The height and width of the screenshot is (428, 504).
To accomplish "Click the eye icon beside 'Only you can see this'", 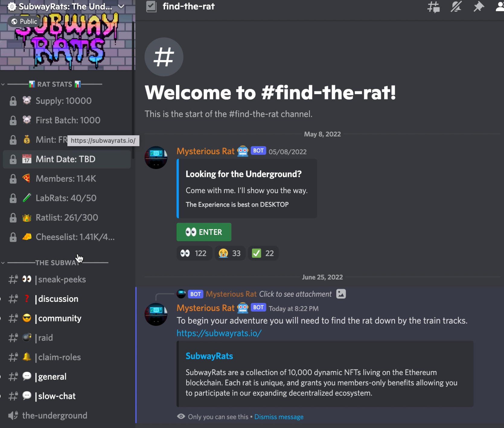I will tap(181, 417).
